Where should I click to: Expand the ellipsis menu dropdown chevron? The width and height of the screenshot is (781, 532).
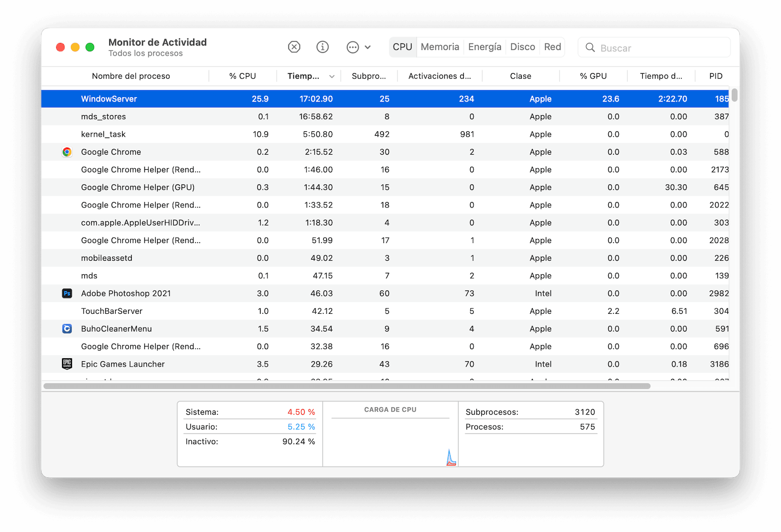(x=368, y=47)
